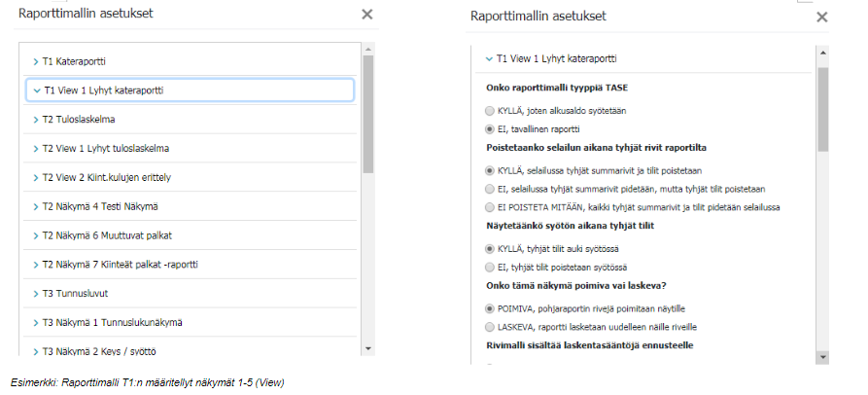Click scroll up arrow in right panel
The image size is (868, 395).
(x=822, y=53)
